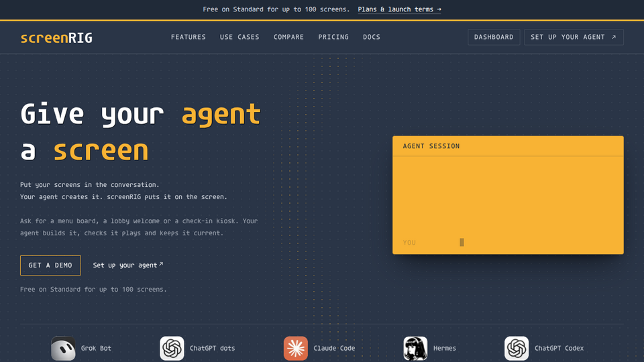Image resolution: width=644 pixels, height=362 pixels.
Task: Open the Use Cases menu item
Action: [239, 37]
